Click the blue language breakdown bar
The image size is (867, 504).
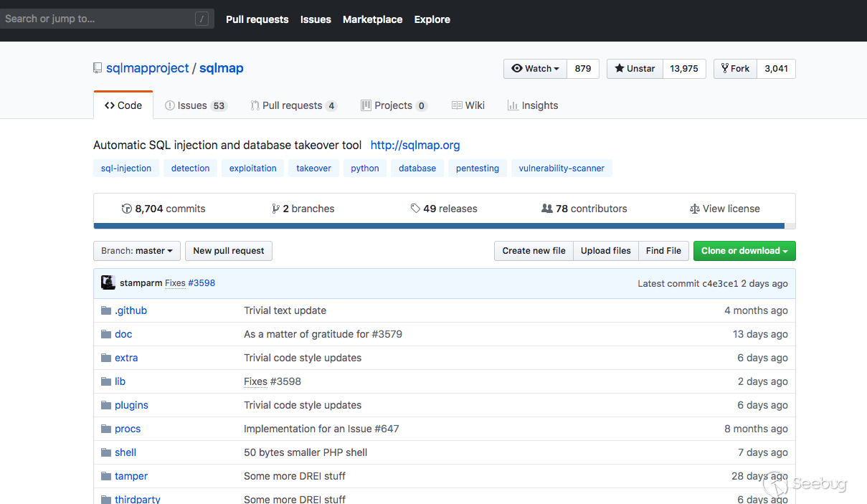(x=439, y=226)
